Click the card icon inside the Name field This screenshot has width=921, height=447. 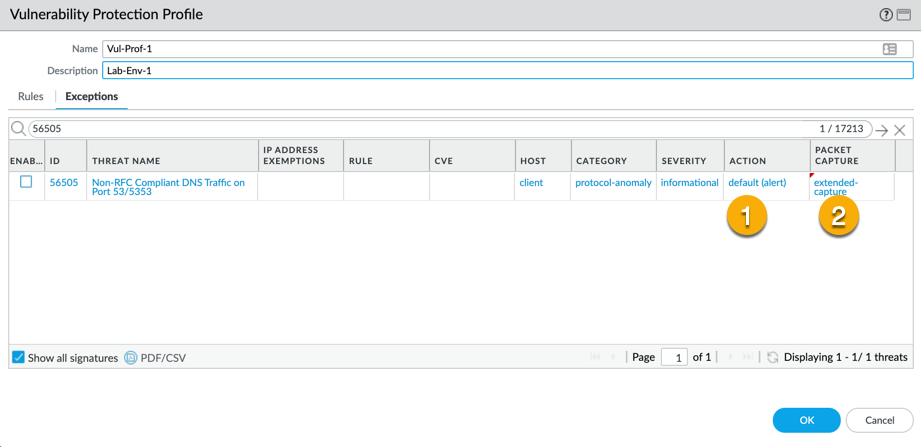coord(889,49)
